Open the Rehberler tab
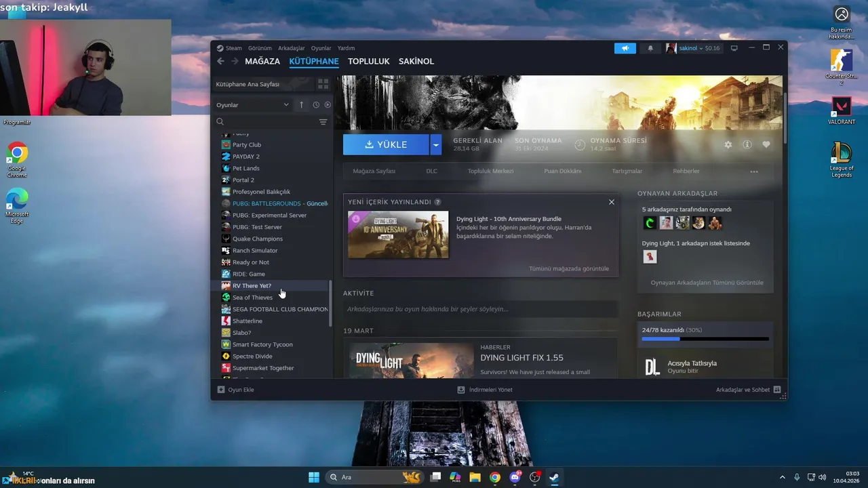868x488 pixels. coord(686,171)
